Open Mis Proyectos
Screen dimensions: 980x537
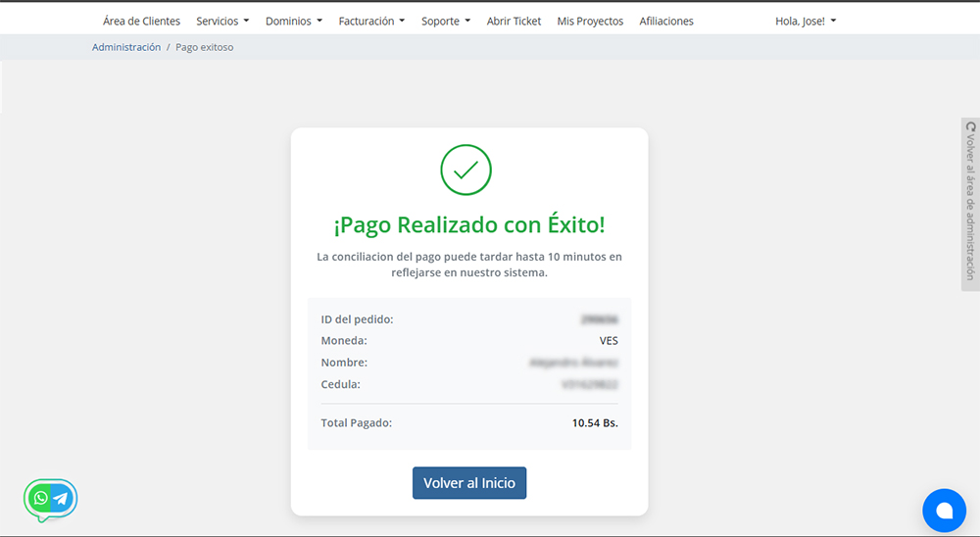(590, 22)
